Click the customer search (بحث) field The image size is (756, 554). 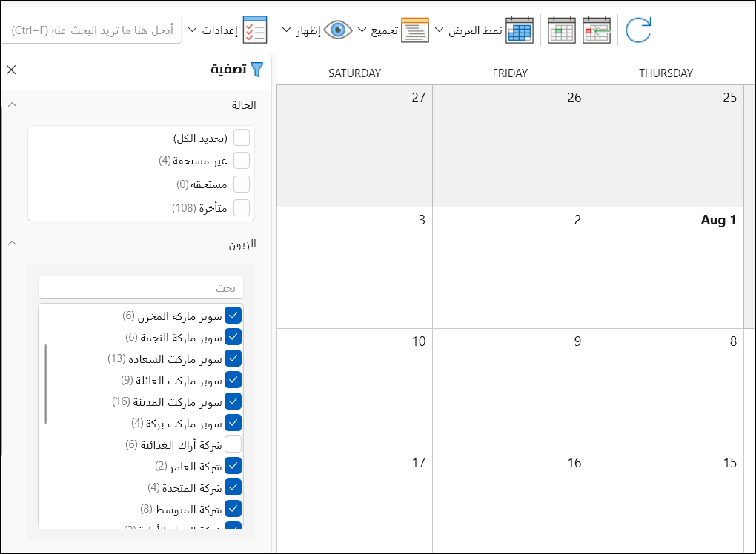point(141,287)
